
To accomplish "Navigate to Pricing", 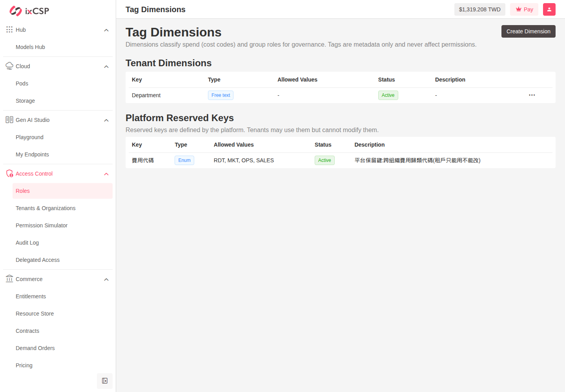I will [x=62, y=365].
